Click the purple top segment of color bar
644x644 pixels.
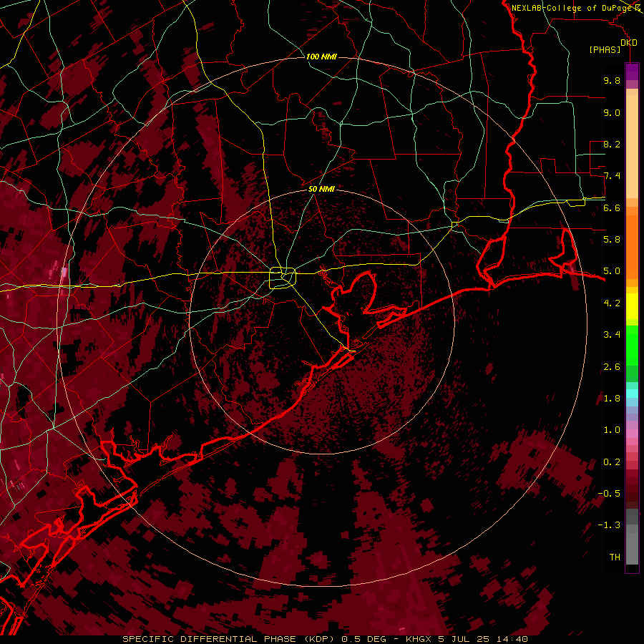[x=632, y=72]
